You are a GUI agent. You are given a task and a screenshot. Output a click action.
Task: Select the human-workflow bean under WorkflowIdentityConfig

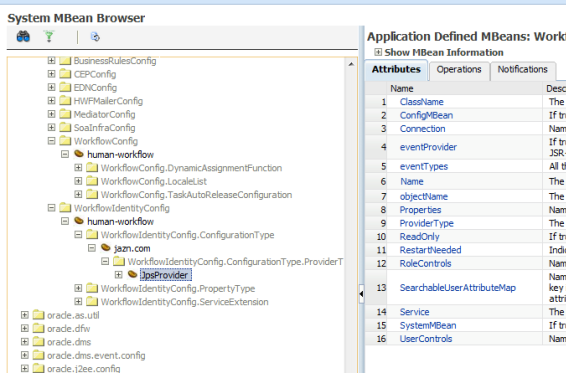pyautogui.click(x=120, y=221)
